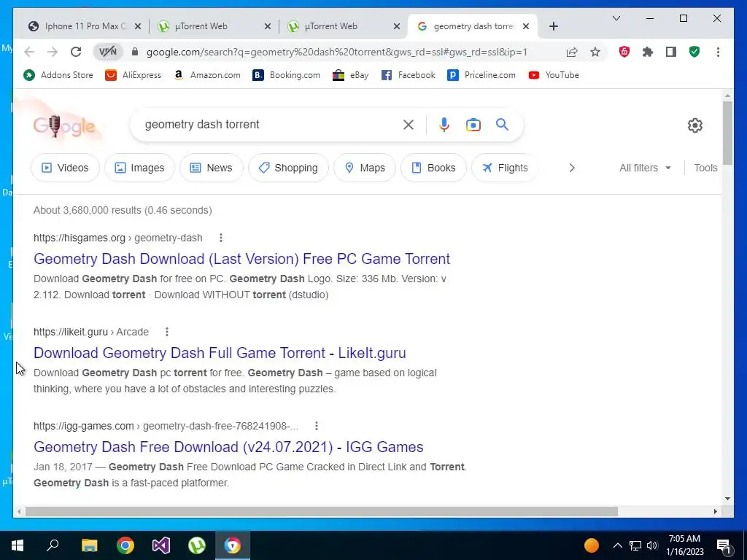Filter results by Books
747x560 pixels.
click(x=433, y=168)
